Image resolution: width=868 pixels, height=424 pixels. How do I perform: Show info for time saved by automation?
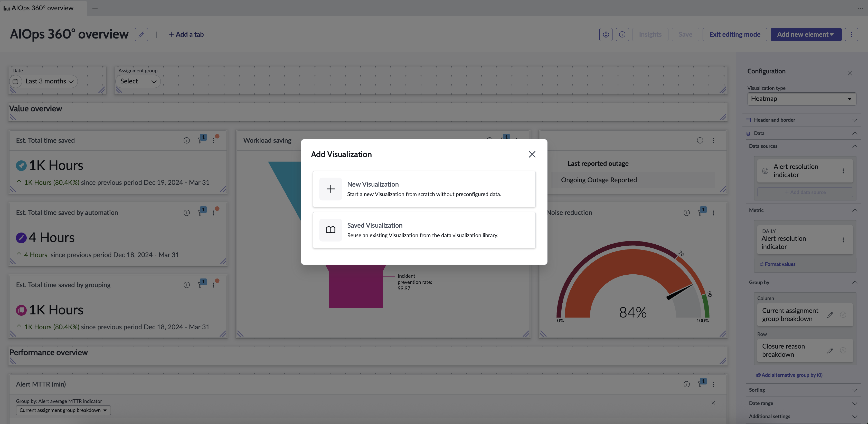(186, 213)
